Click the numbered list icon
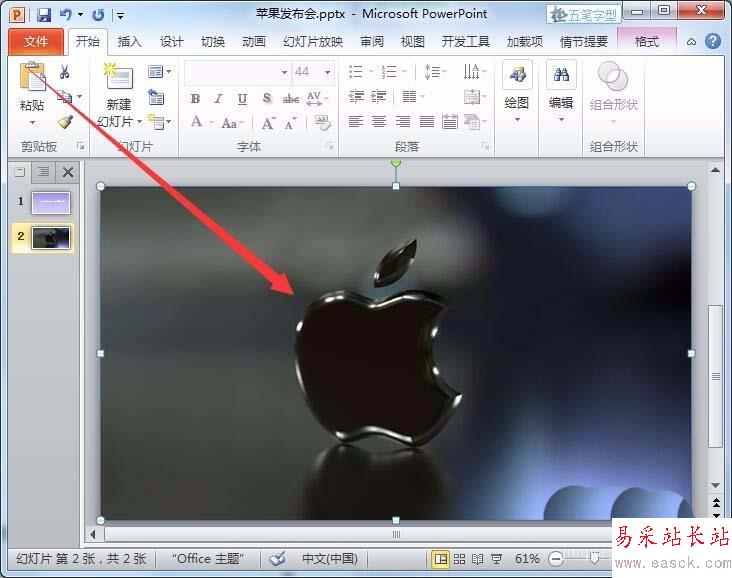Viewport: 732px width, 578px height. pyautogui.click(x=388, y=71)
